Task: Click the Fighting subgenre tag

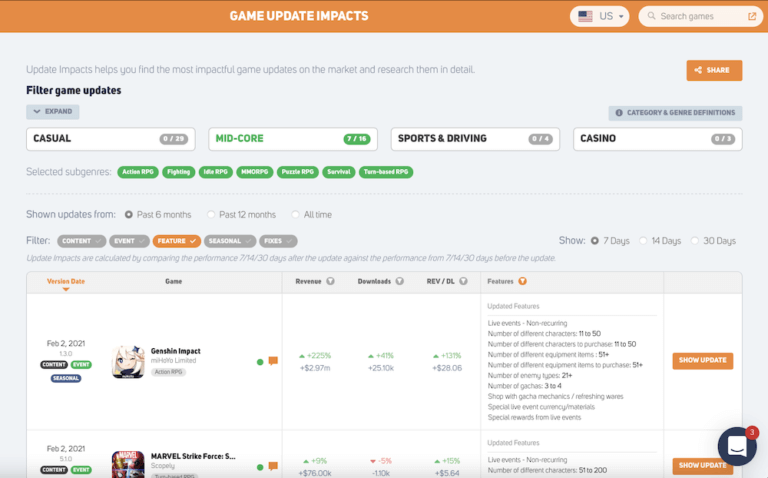Action: [178, 172]
